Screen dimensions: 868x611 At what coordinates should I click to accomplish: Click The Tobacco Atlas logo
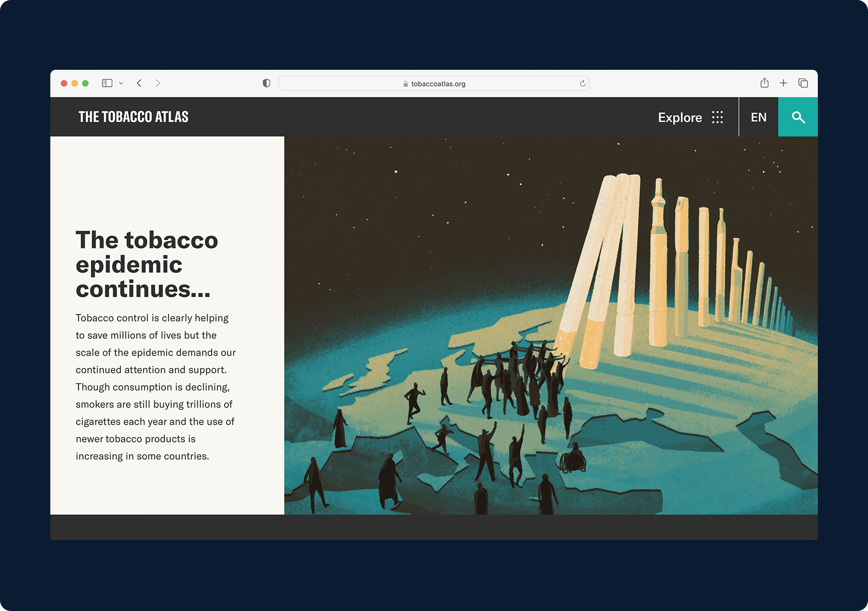tap(134, 117)
